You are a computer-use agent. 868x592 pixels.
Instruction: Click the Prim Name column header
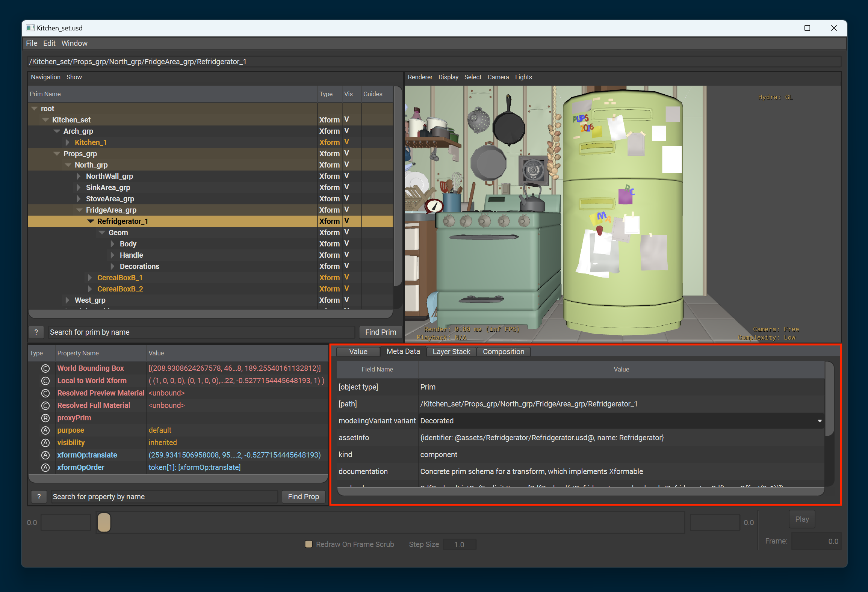click(173, 94)
